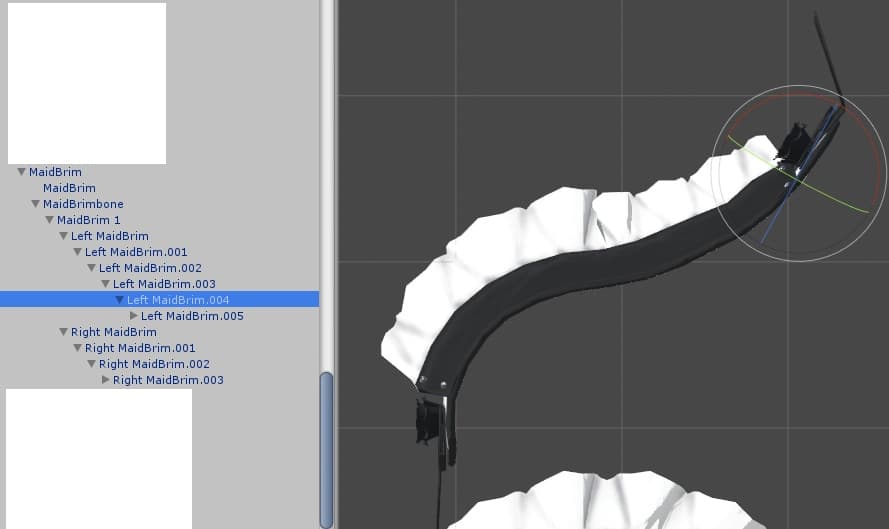
Task: Select the Left MaidBrim.001 bone
Action: pos(136,252)
